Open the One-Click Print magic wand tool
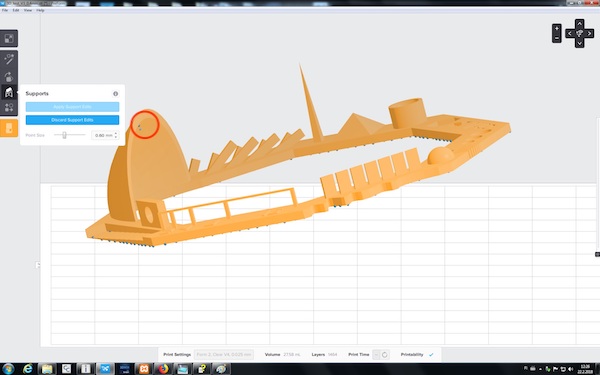The image size is (600, 375). click(x=9, y=59)
